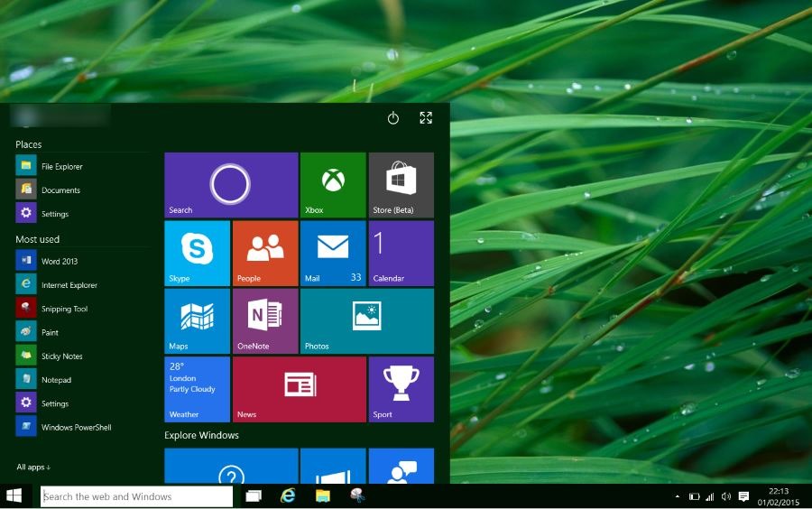Open File Explorer under Places
The width and height of the screenshot is (812, 509).
click(x=61, y=166)
